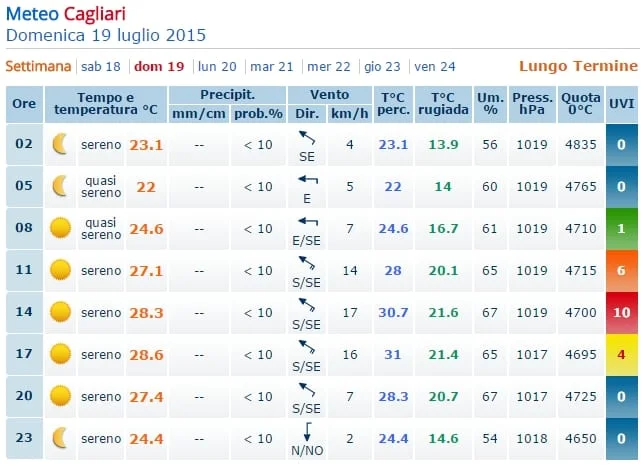The height and width of the screenshot is (465, 642).
Task: Click the crescent moon icon at hour 05
Action: click(61, 187)
